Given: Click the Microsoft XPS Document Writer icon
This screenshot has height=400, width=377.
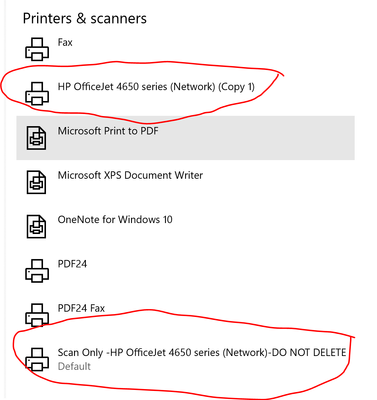Looking at the screenshot, I should (36, 182).
